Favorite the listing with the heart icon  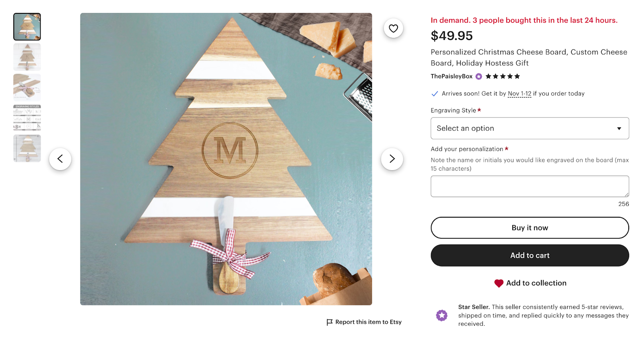click(392, 28)
